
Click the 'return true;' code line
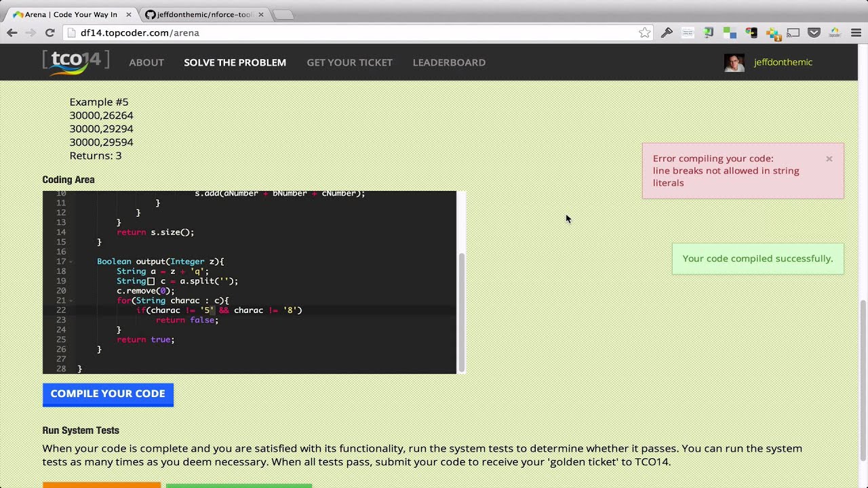coord(145,340)
